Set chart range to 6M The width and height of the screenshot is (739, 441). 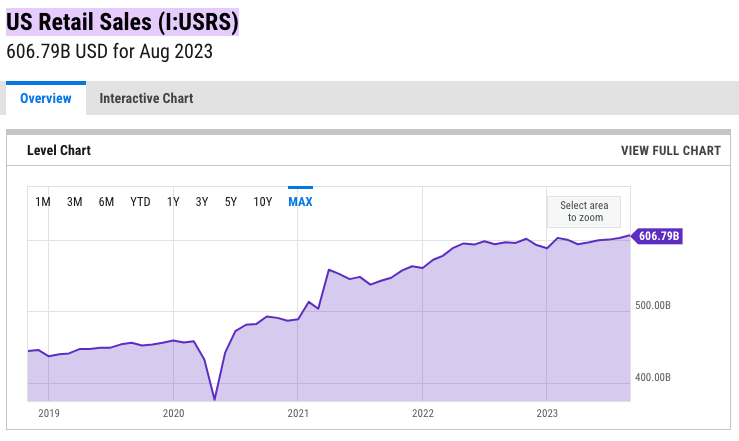pos(106,202)
